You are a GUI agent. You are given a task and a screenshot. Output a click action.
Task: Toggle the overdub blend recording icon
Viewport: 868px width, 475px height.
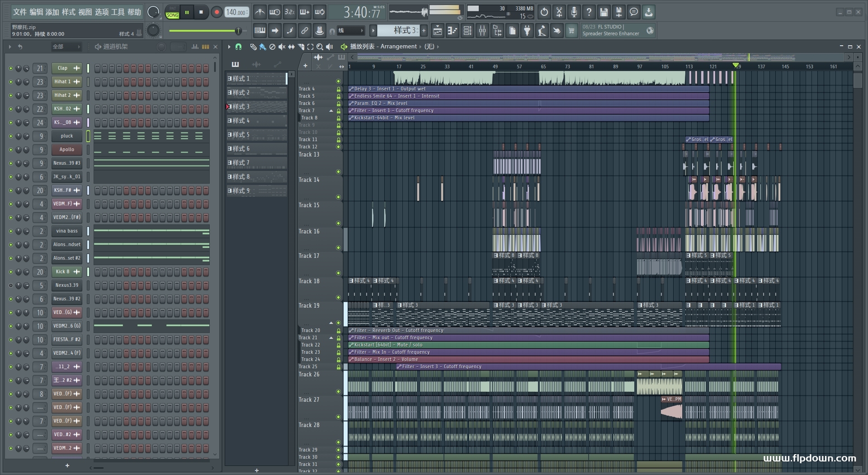click(x=305, y=12)
